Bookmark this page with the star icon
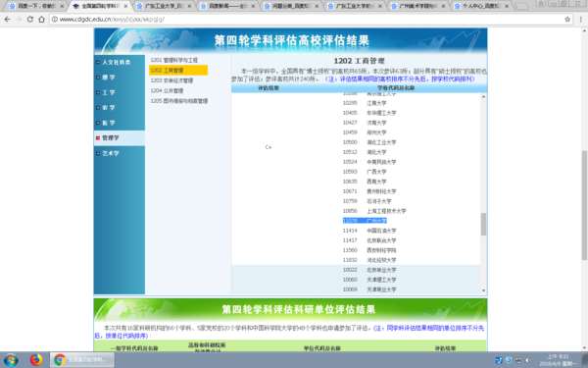 pyautogui.click(x=567, y=20)
